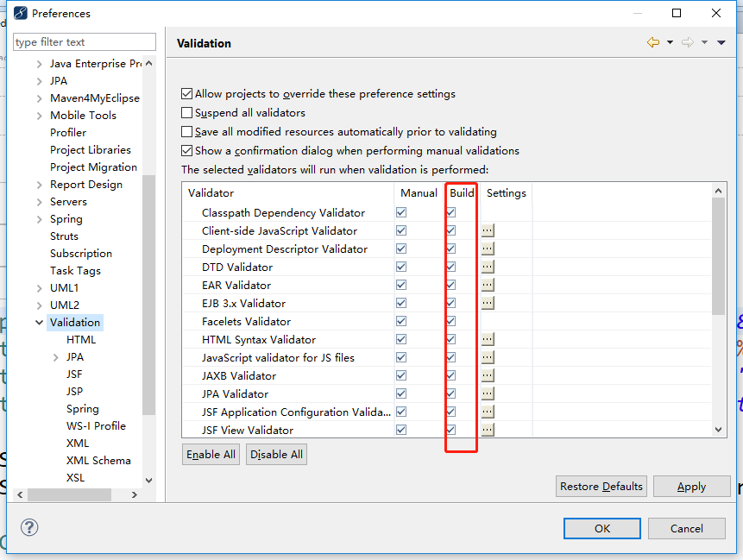743x560 pixels.
Task: Toggle Manual checkbox for Classpath Dependency Validator
Action: tap(401, 212)
